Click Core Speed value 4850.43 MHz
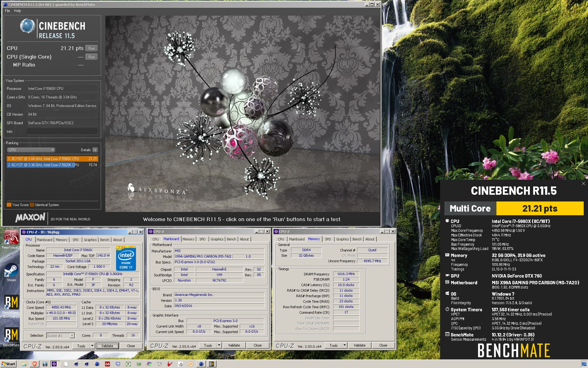The image size is (588, 368). [61, 307]
